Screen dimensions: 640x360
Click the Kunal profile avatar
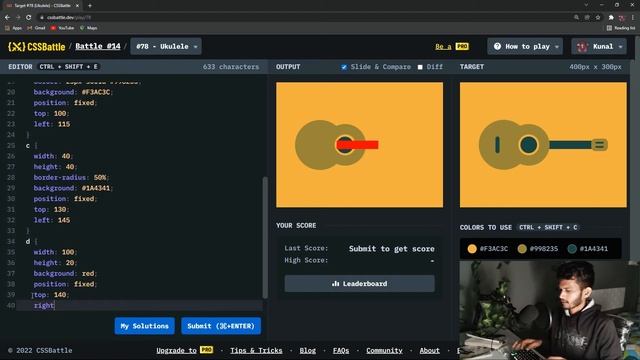582,47
